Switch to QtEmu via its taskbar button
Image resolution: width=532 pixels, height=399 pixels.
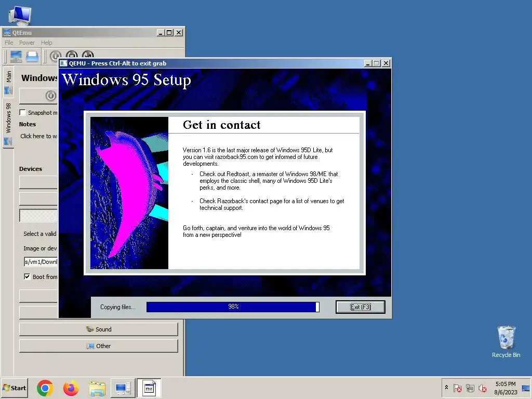123,388
